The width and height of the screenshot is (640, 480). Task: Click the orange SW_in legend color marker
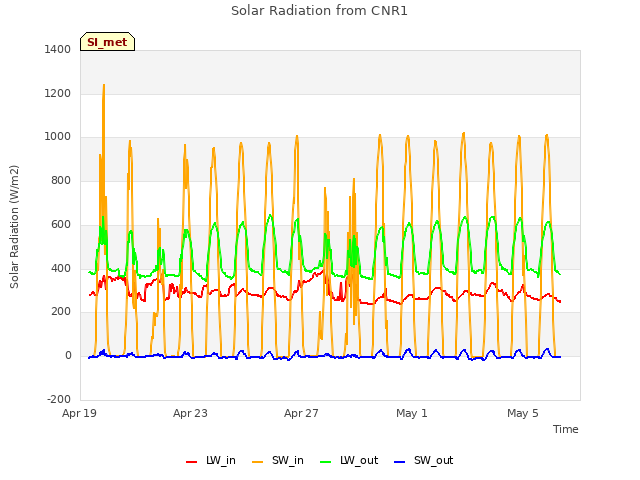[258, 462]
